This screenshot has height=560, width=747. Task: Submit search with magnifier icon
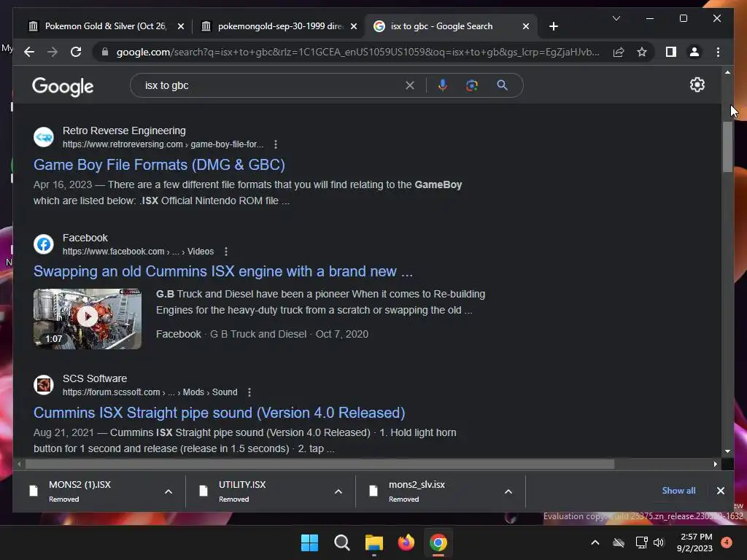502,85
